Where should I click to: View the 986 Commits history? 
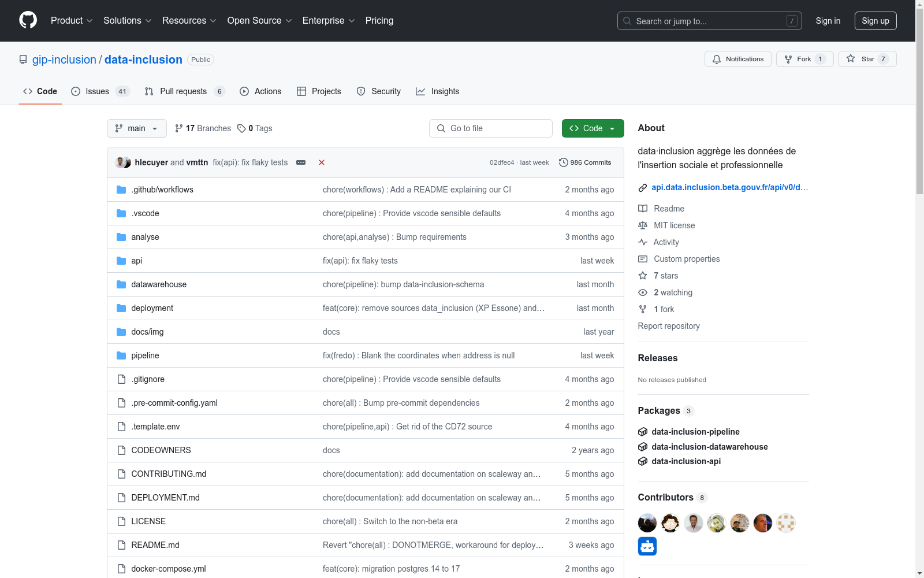pyautogui.click(x=585, y=162)
